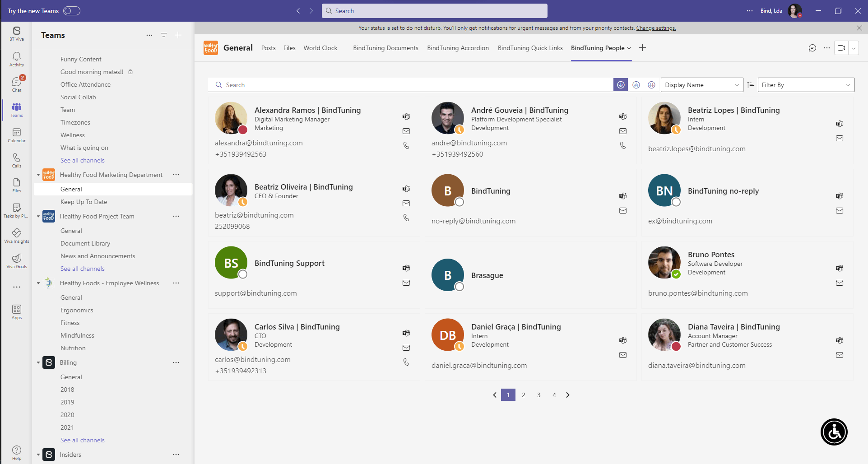The width and height of the screenshot is (868, 464).
Task: Call André Gouveia via phone icon
Action: (623, 145)
